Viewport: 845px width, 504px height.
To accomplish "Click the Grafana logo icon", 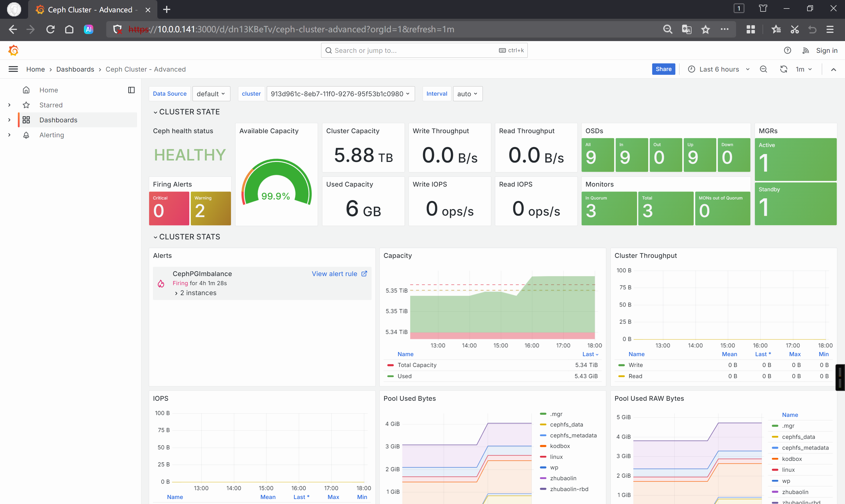I will point(13,50).
